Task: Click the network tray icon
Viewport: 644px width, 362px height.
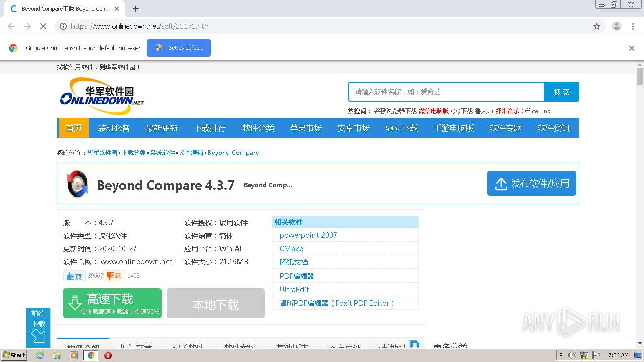Action: tap(584, 355)
